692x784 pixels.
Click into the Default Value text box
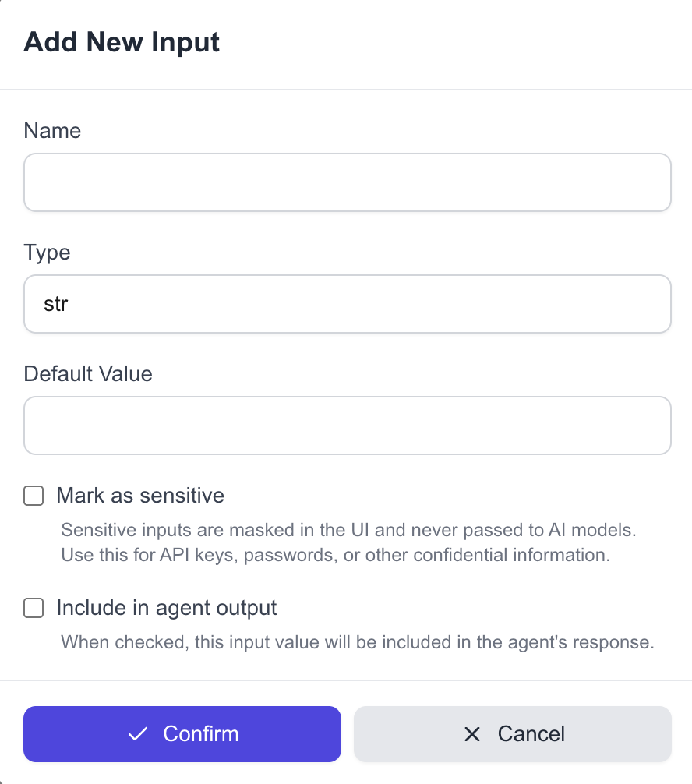pyautogui.click(x=347, y=426)
